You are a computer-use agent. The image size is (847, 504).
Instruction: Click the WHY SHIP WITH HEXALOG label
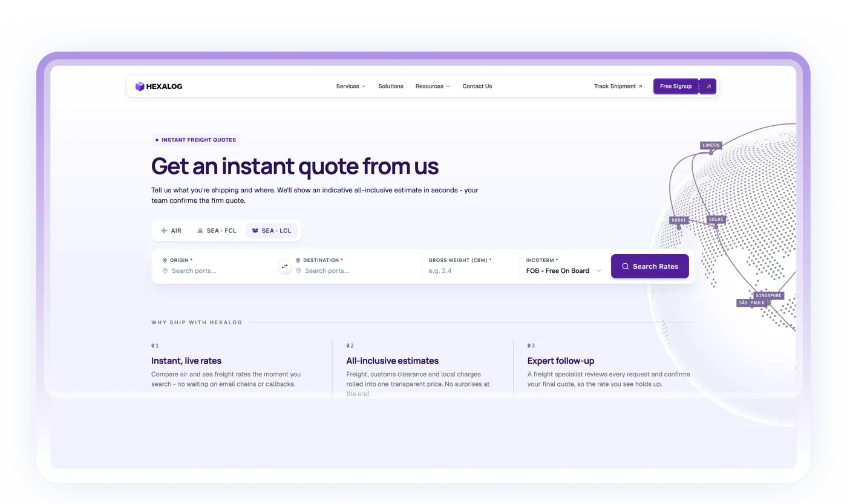pyautogui.click(x=197, y=322)
